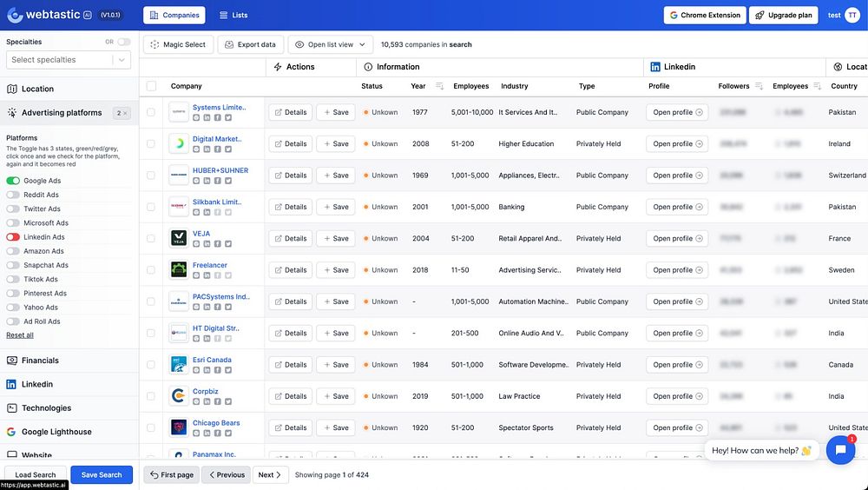Viewport: 868px width, 490px height.
Task: Click the Information header info icon
Action: pyautogui.click(x=368, y=67)
